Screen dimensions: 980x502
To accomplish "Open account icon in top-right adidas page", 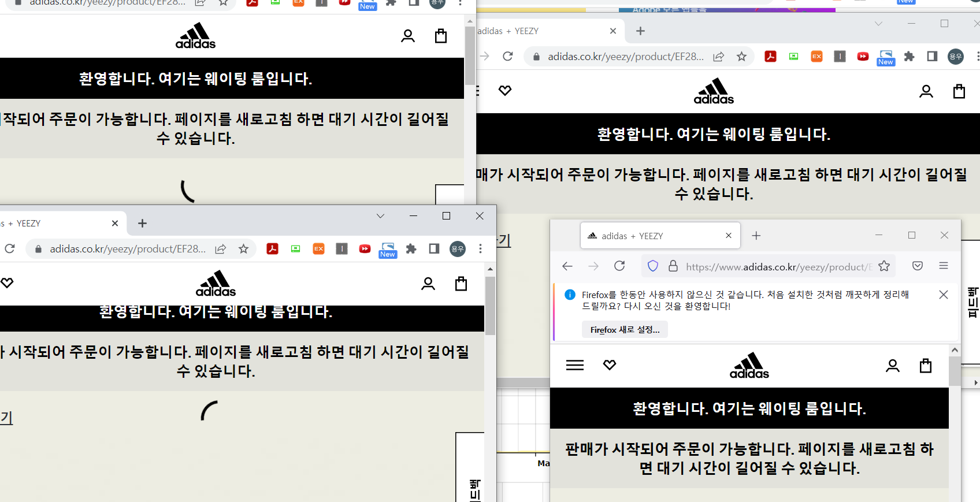I will 926,91.
